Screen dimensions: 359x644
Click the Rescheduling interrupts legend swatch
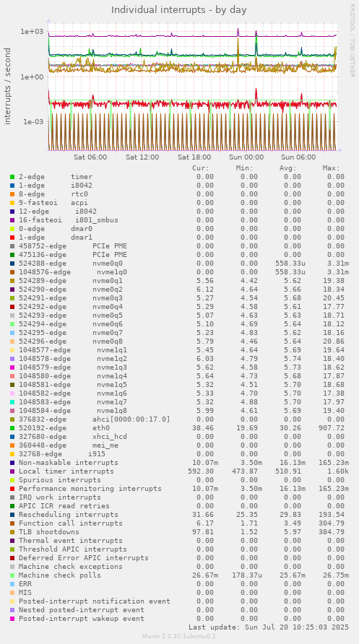[x=12, y=515]
